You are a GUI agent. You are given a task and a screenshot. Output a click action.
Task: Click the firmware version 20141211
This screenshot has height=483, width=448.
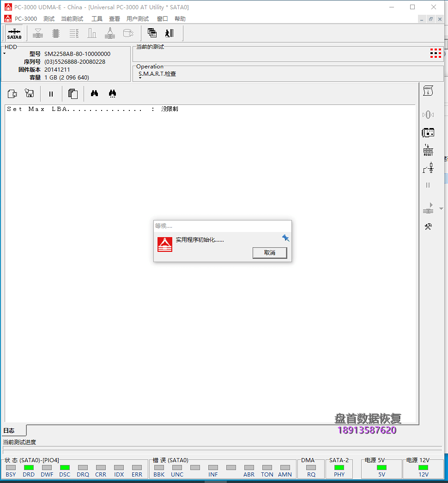tap(57, 70)
